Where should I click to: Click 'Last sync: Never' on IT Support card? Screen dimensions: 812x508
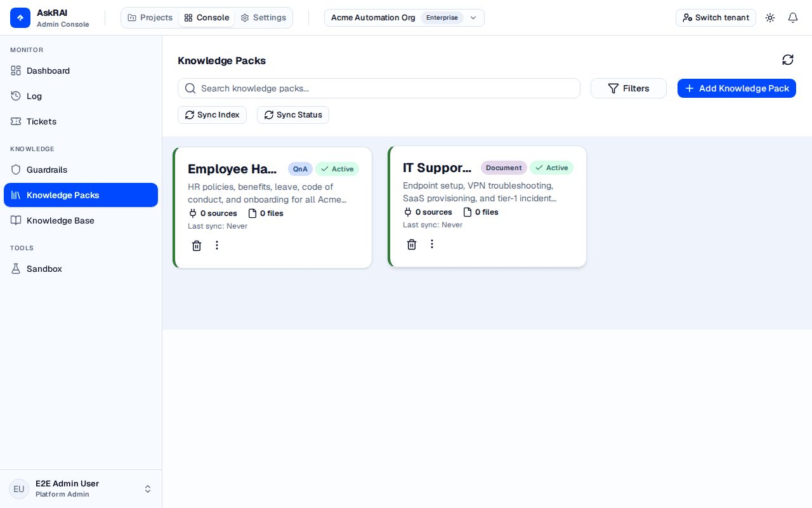[433, 225]
